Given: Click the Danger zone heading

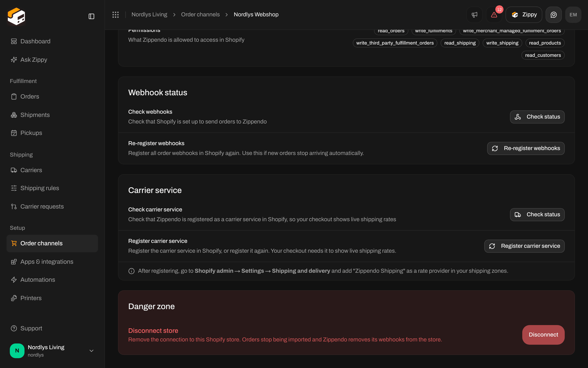Looking at the screenshot, I should pyautogui.click(x=151, y=306).
